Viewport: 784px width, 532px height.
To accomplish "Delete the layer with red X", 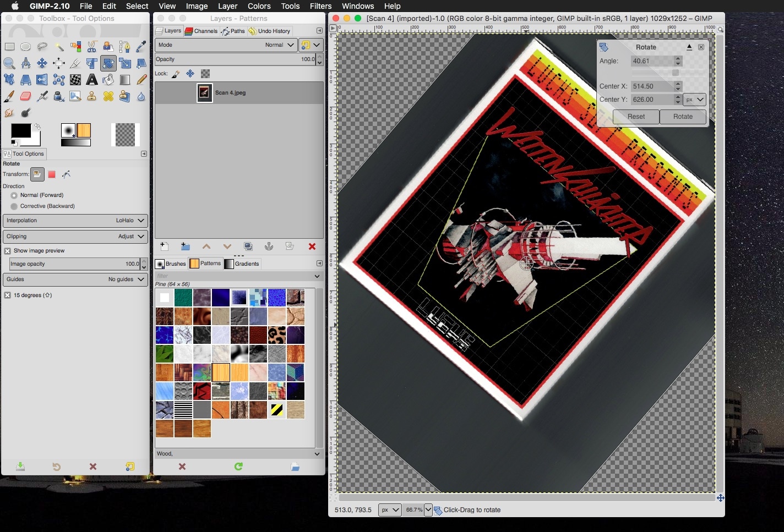I will tap(312, 246).
